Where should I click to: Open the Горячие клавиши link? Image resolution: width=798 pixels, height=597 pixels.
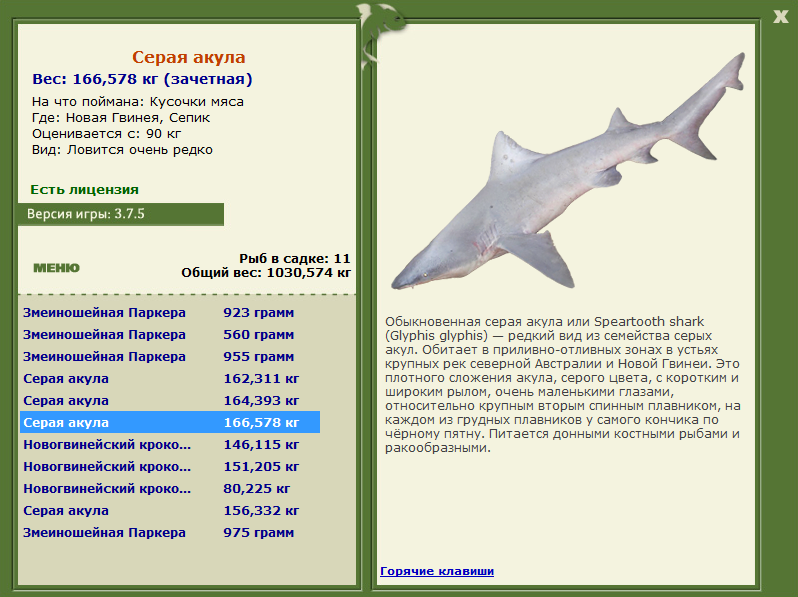click(437, 571)
